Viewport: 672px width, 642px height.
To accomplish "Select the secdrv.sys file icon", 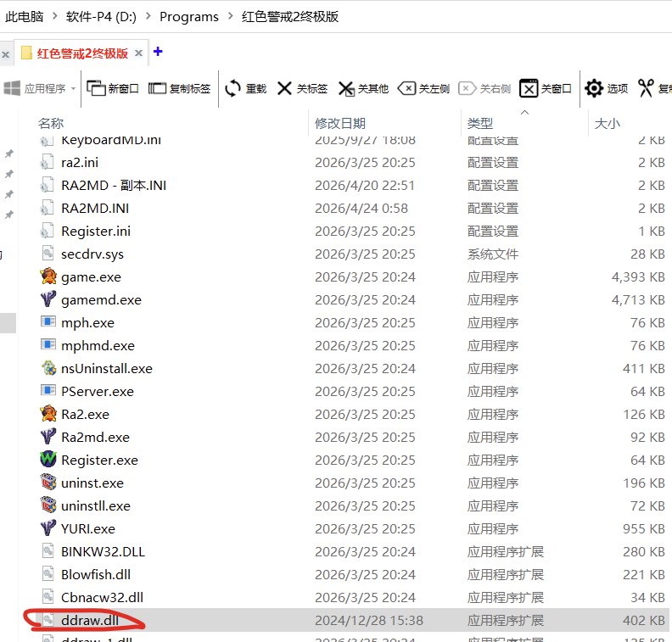I will [48, 253].
